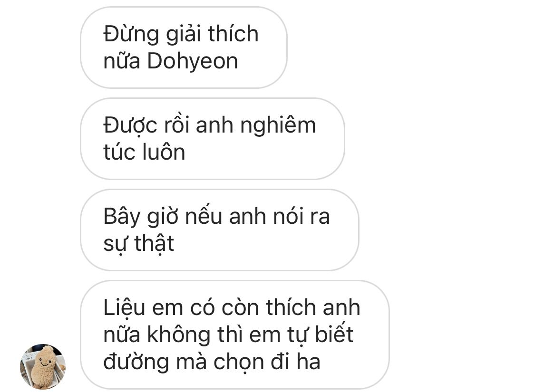Open the peanut plush profile avatar
Image resolution: width=535 pixels, height=392 pixels.
pos(43,366)
